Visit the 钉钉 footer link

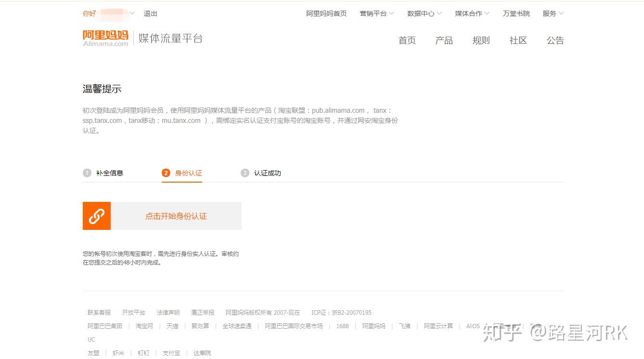point(143,353)
